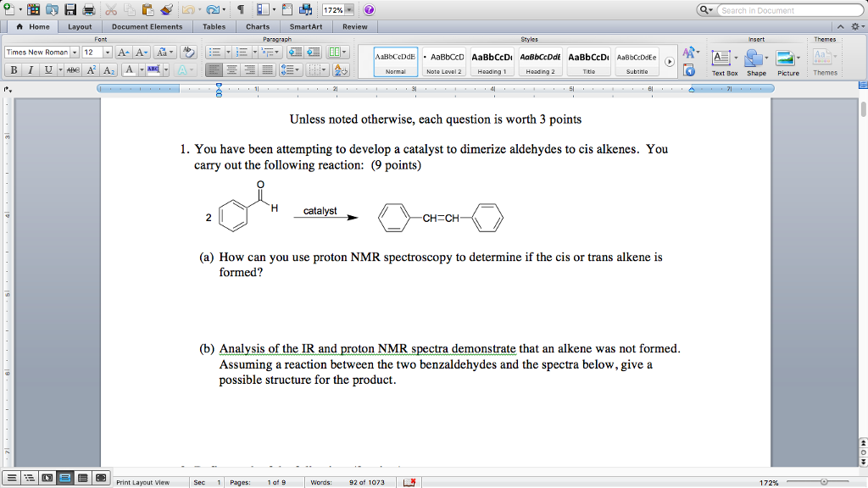Toggle underline formatting
868x488 pixels.
pos(47,69)
